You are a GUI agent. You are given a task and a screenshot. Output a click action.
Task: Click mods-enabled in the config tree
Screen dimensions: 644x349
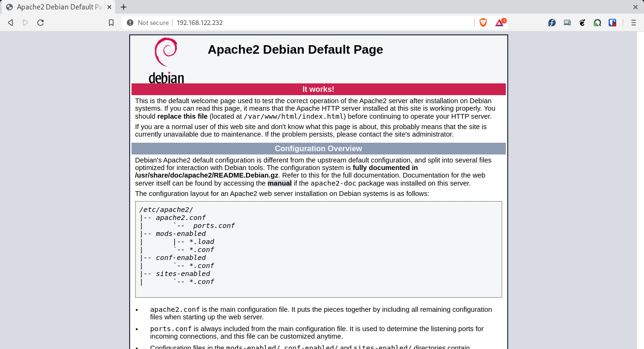pyautogui.click(x=181, y=234)
